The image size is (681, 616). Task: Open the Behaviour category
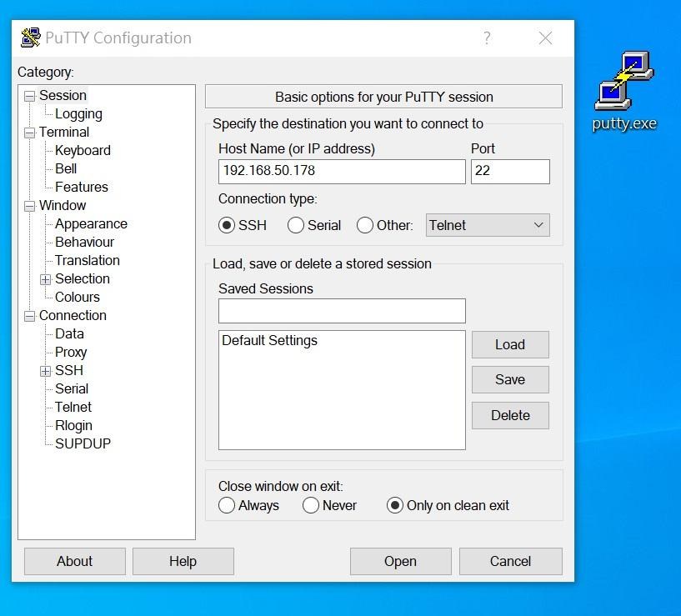85,242
